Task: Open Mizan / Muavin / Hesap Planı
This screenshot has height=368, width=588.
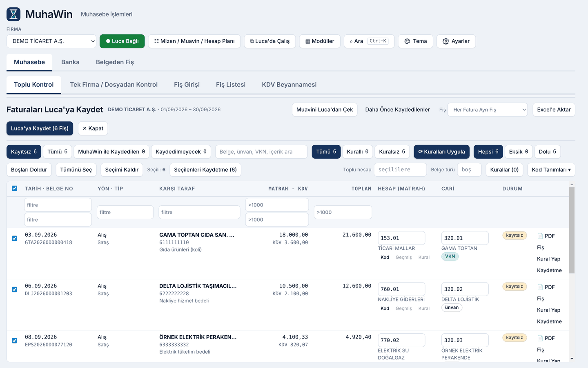Action: click(x=194, y=41)
